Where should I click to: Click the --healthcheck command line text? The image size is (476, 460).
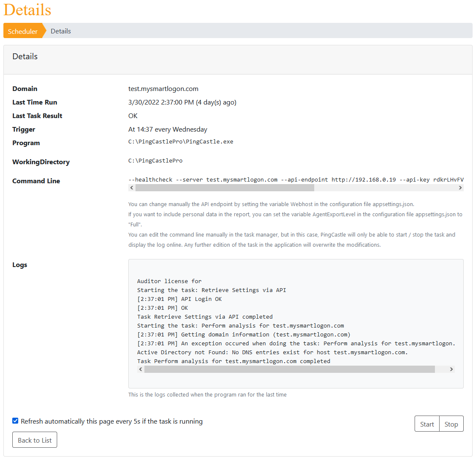click(296, 179)
